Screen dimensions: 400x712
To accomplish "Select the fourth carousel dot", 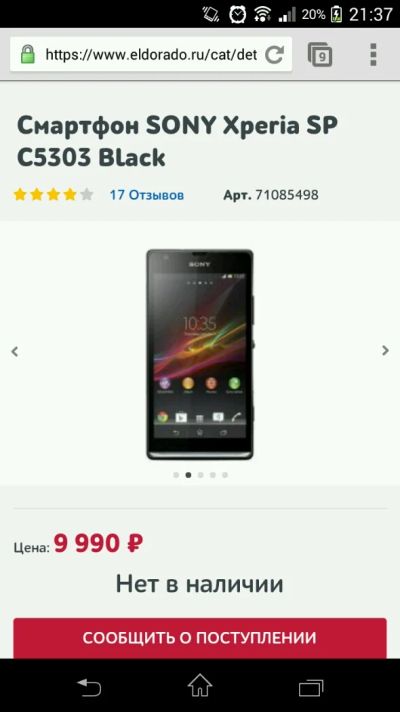I will coord(212,475).
